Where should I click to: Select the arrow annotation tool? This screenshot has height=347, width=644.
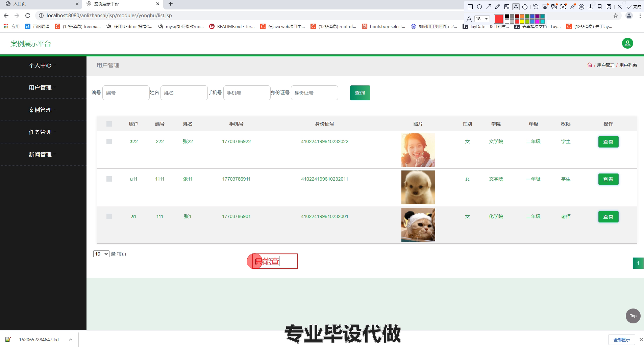489,7
